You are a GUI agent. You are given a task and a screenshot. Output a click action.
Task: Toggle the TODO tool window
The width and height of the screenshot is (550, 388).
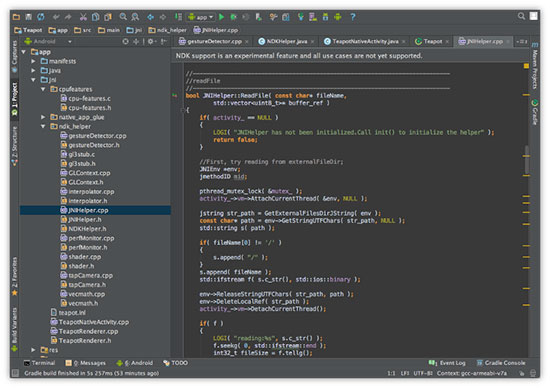tap(176, 363)
